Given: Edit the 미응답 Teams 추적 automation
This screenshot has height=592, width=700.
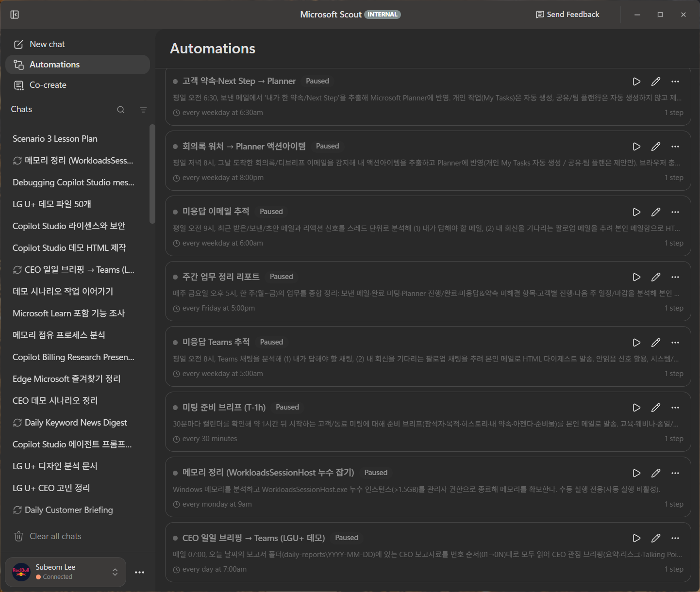Looking at the screenshot, I should tap(656, 343).
